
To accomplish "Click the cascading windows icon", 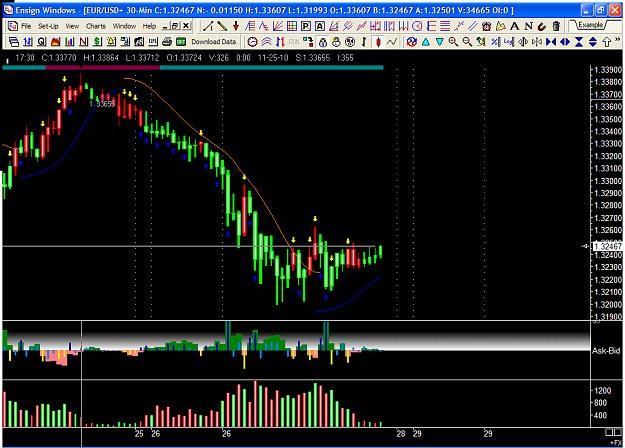I will 14,41.
